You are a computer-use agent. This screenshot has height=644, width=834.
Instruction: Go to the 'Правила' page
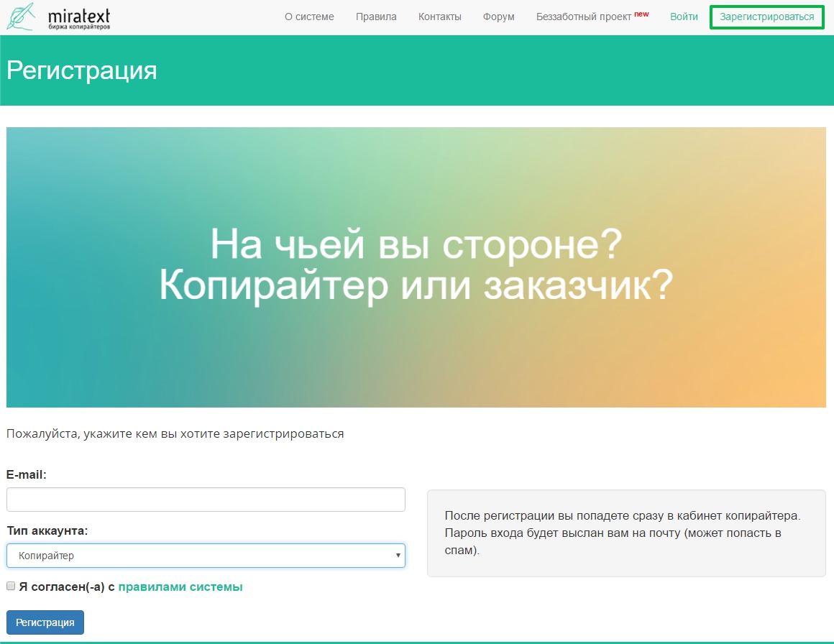tap(376, 17)
